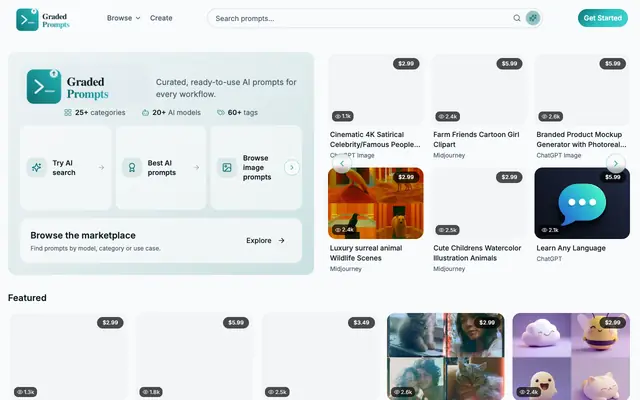The image size is (640, 400).
Task: Click the Browse the marketplace heading
Action: (x=83, y=235)
